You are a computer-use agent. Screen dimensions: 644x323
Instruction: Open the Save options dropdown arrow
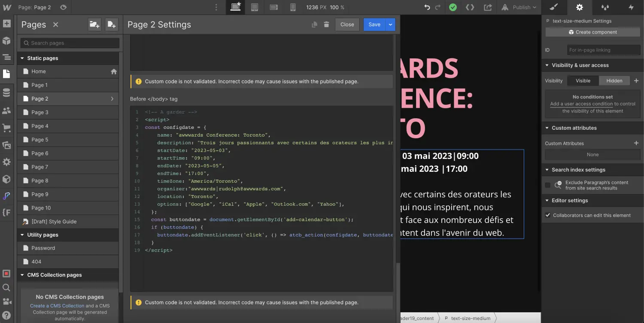[x=390, y=24]
